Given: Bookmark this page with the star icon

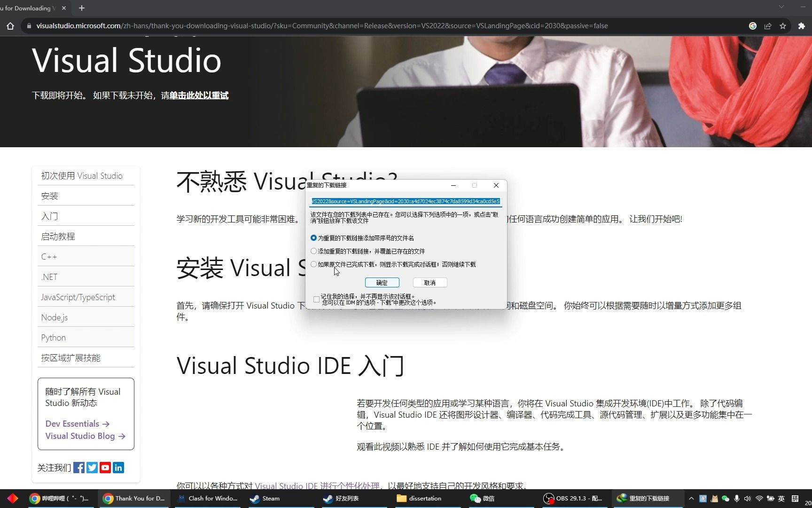Looking at the screenshot, I should (x=783, y=26).
